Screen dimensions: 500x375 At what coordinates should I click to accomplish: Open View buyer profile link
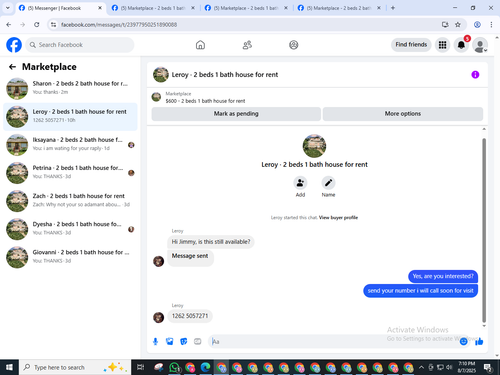(338, 218)
